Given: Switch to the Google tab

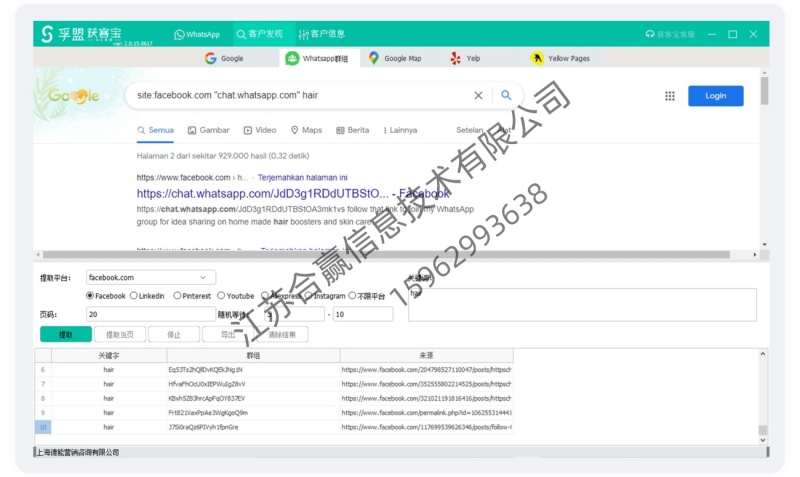Looking at the screenshot, I should pos(224,58).
